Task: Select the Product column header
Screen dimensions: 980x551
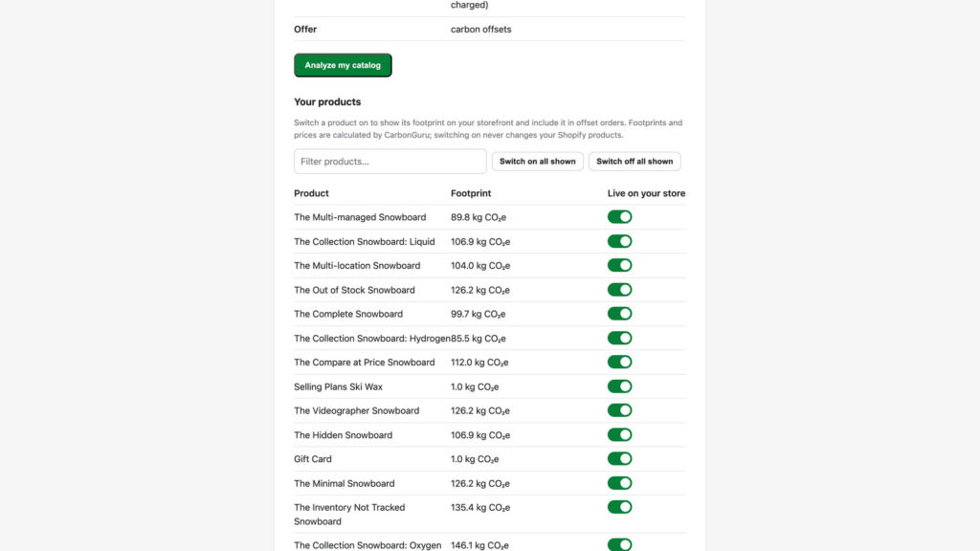Action: [x=311, y=193]
